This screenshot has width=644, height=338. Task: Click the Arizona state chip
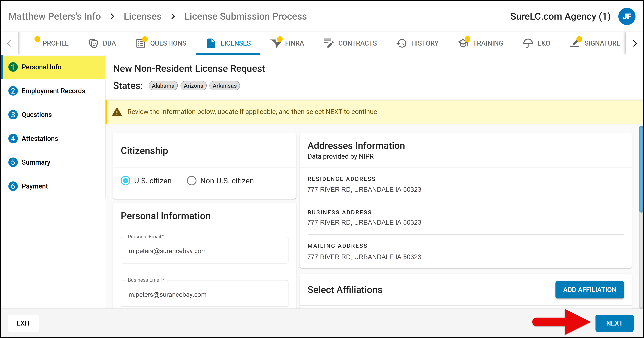click(x=194, y=86)
